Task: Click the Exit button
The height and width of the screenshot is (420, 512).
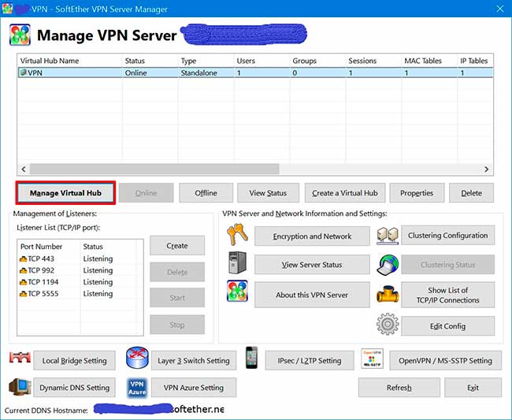Action: click(x=473, y=388)
